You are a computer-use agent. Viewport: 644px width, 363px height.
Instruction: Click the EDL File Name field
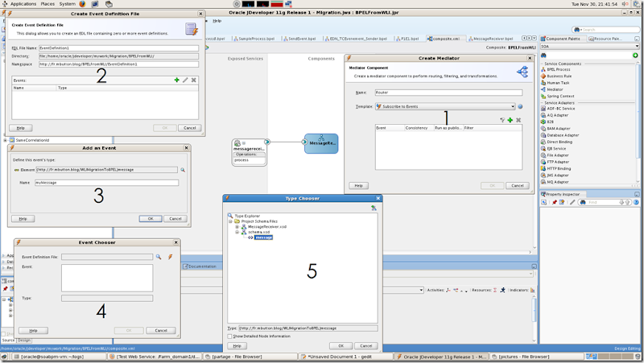[118, 48]
